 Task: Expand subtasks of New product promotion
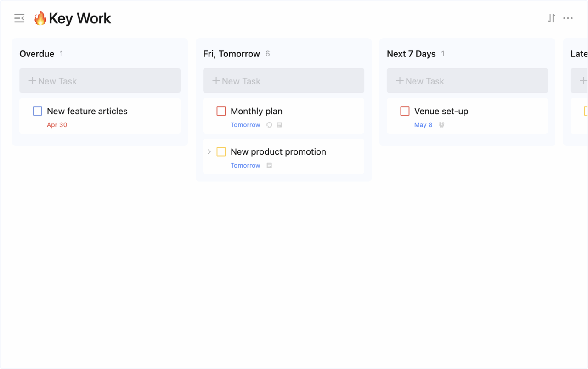209,152
